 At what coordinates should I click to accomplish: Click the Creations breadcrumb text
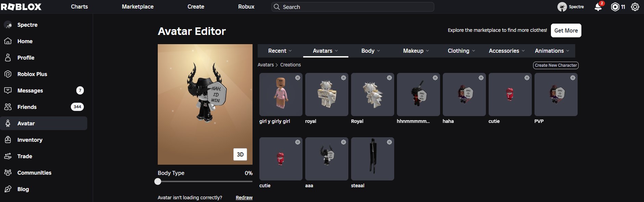tap(291, 65)
